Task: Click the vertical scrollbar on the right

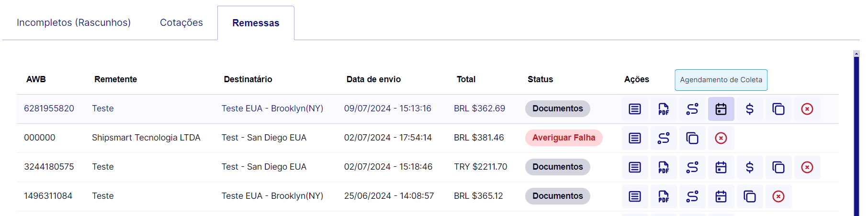Action: (x=857, y=134)
